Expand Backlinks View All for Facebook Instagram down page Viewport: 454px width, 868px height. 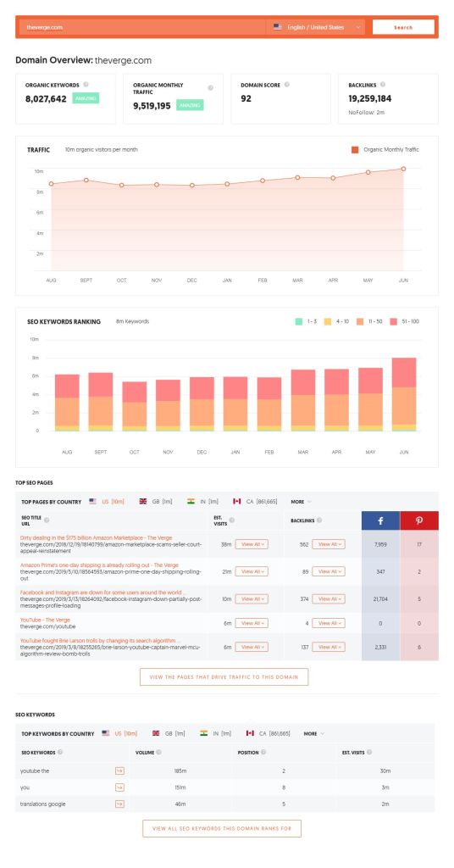(x=329, y=599)
